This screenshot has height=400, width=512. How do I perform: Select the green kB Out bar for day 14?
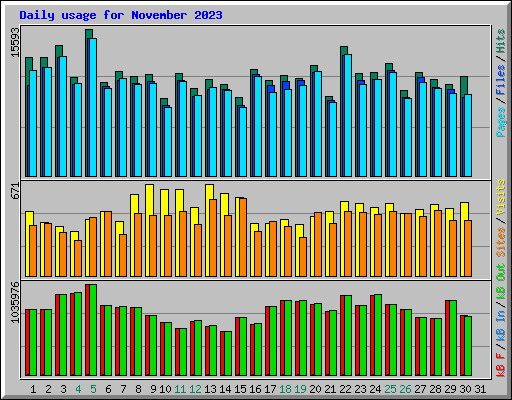[228, 353]
